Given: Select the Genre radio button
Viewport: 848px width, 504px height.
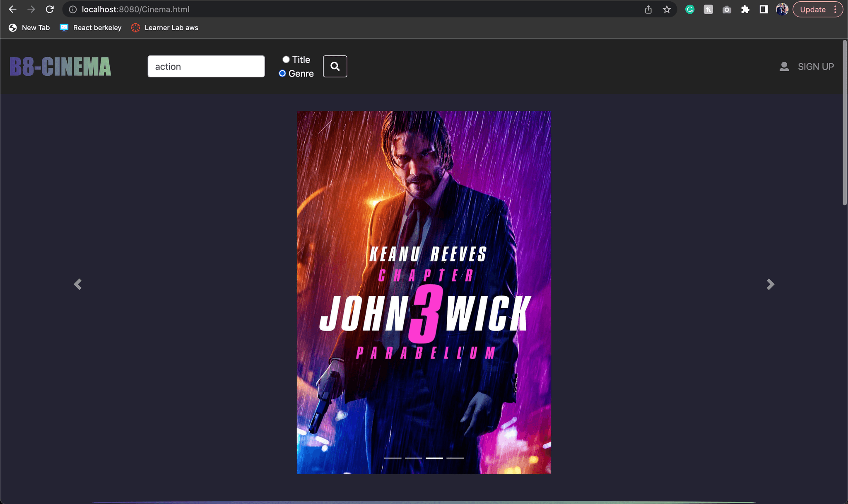Looking at the screenshot, I should pyautogui.click(x=282, y=73).
